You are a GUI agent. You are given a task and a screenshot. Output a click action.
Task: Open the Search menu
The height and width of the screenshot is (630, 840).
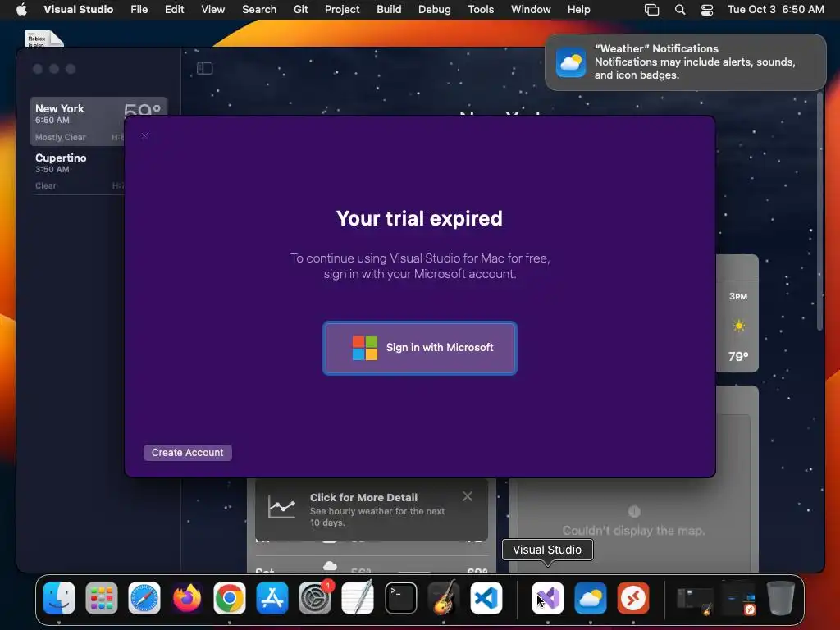[x=259, y=9]
